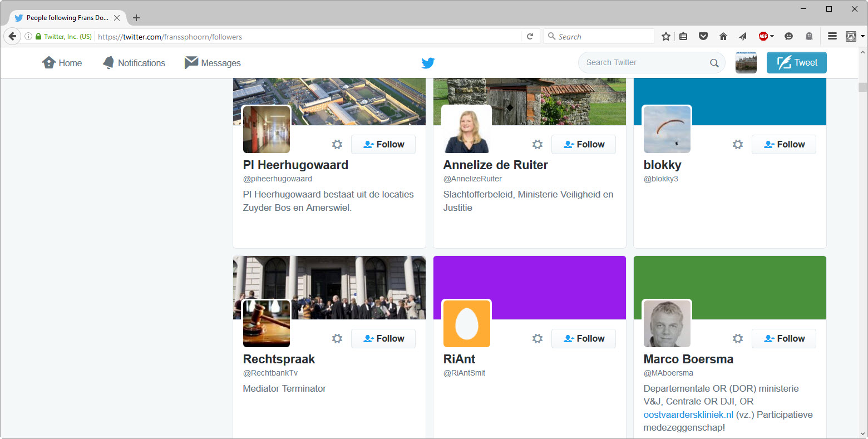Open RiAnt's egg avatar
The image size is (868, 439).
467,324
